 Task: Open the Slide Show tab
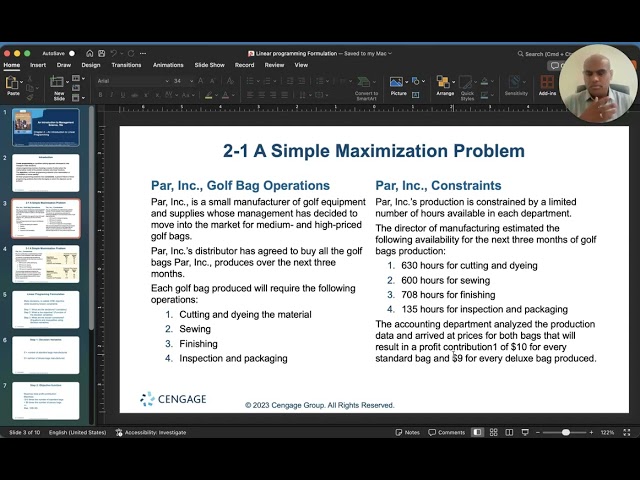click(x=209, y=65)
